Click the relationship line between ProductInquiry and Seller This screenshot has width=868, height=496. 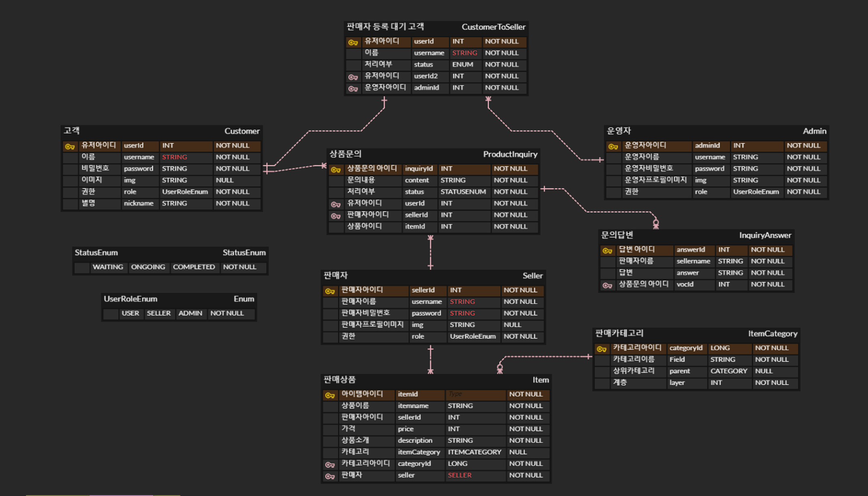click(430, 252)
